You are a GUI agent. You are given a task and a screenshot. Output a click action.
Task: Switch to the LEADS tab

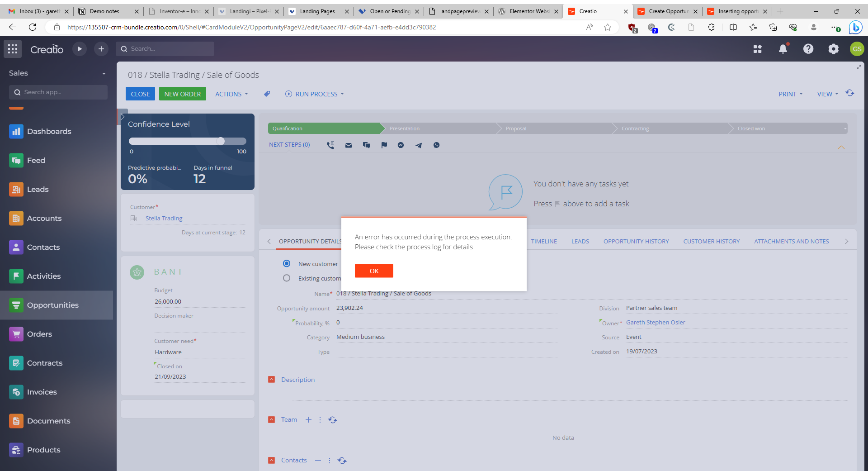point(580,242)
